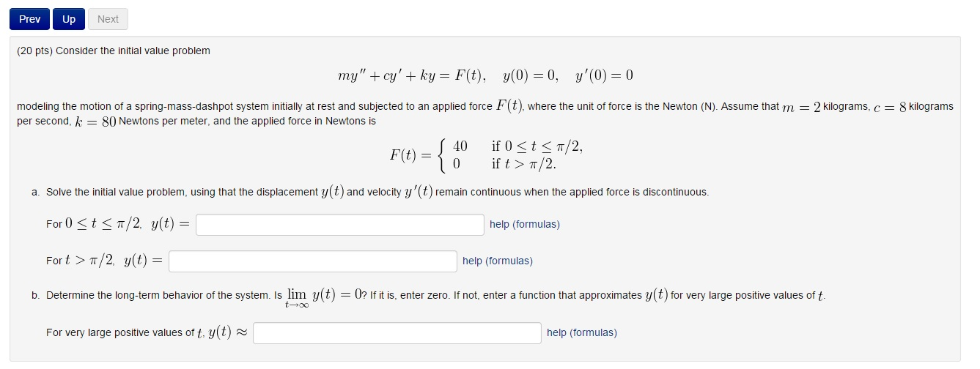
Task: Focus the answer box for t > π/2
Action: point(313,261)
